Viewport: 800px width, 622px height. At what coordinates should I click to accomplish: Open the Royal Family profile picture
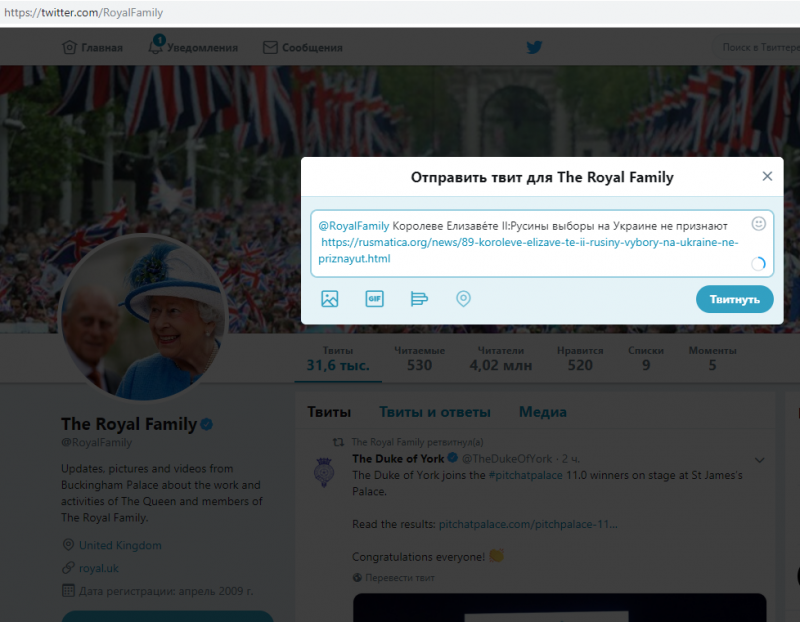[x=143, y=317]
